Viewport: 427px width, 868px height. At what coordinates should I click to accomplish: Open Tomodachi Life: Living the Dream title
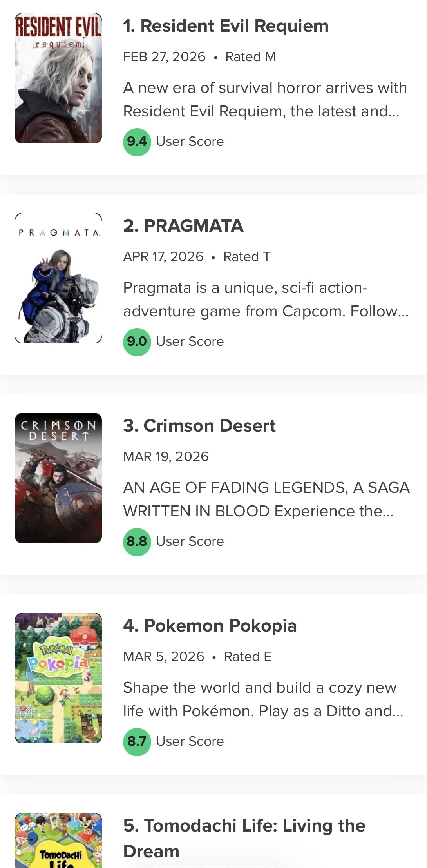(x=244, y=838)
